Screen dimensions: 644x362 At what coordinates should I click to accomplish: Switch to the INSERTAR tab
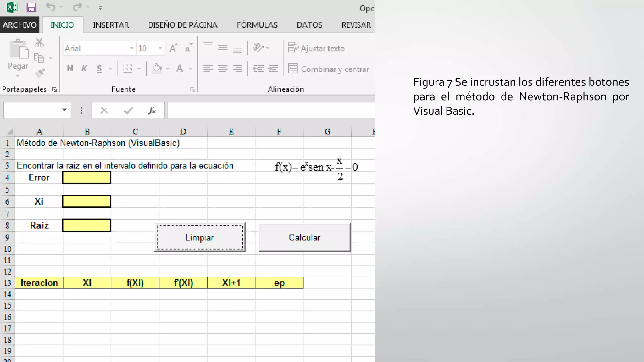(x=111, y=25)
